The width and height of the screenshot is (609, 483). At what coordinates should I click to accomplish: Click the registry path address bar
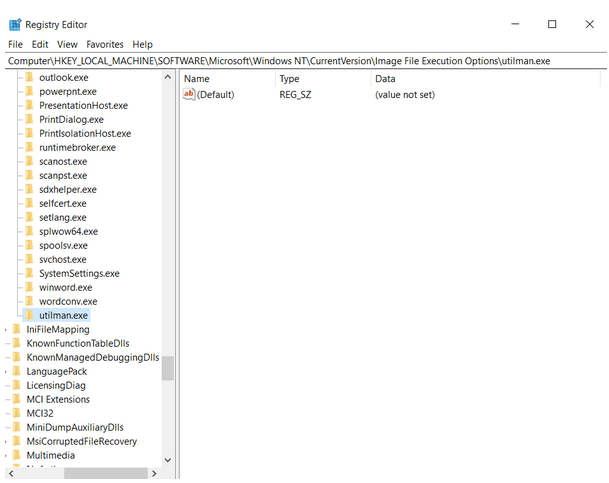[305, 61]
